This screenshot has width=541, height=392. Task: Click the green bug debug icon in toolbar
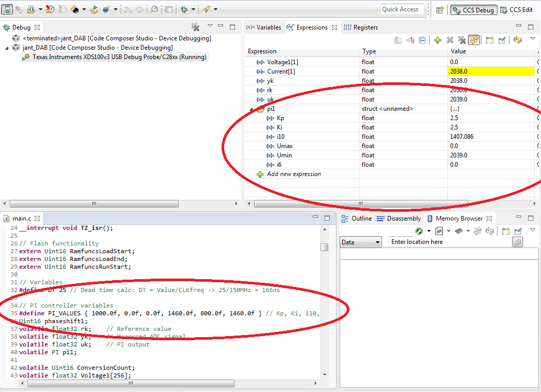184,9
